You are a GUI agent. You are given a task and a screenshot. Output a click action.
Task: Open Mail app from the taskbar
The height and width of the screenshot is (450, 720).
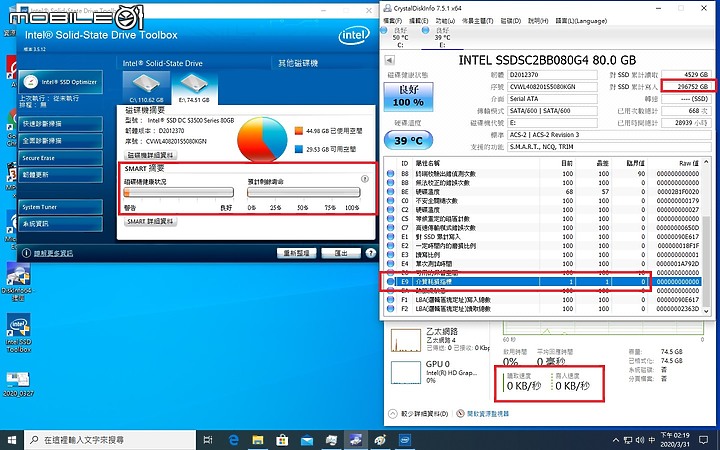[x=307, y=440]
